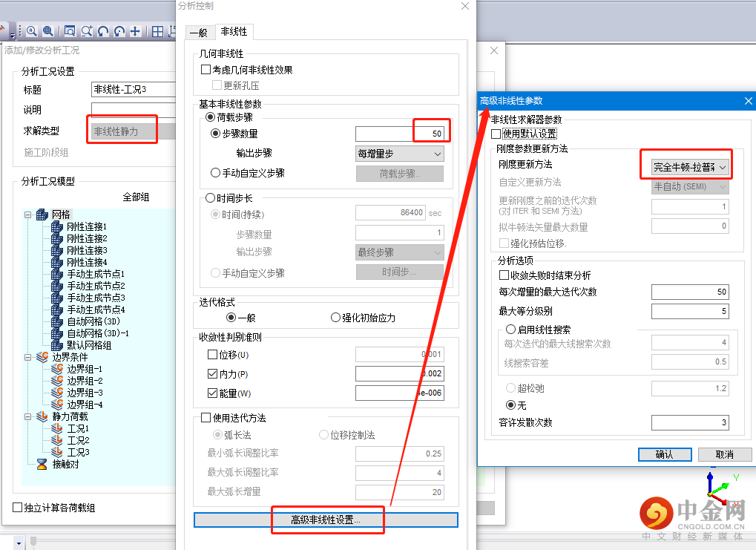Screen dimensions: 756x550
Task: Click the four-pane view layout icon
Action: (158, 31)
